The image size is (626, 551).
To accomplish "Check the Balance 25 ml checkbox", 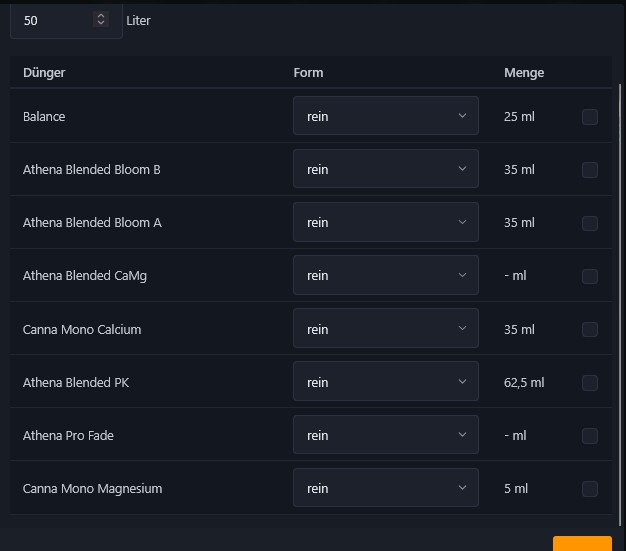I will click(590, 117).
